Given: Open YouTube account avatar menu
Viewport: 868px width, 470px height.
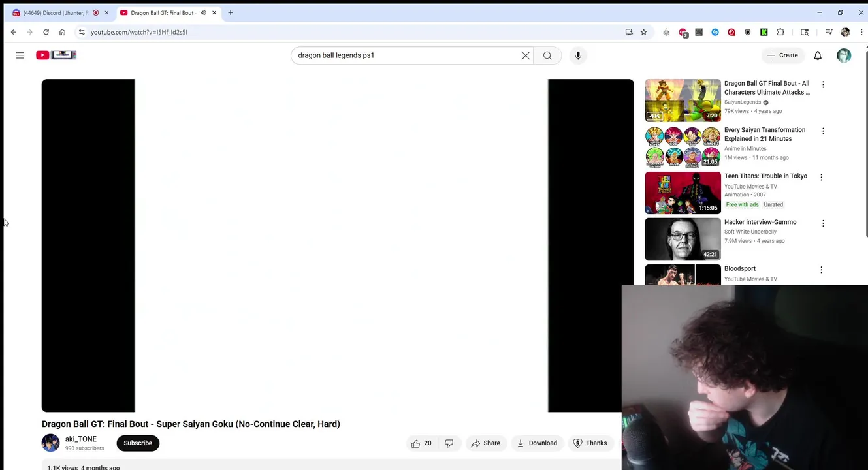Looking at the screenshot, I should (844, 55).
